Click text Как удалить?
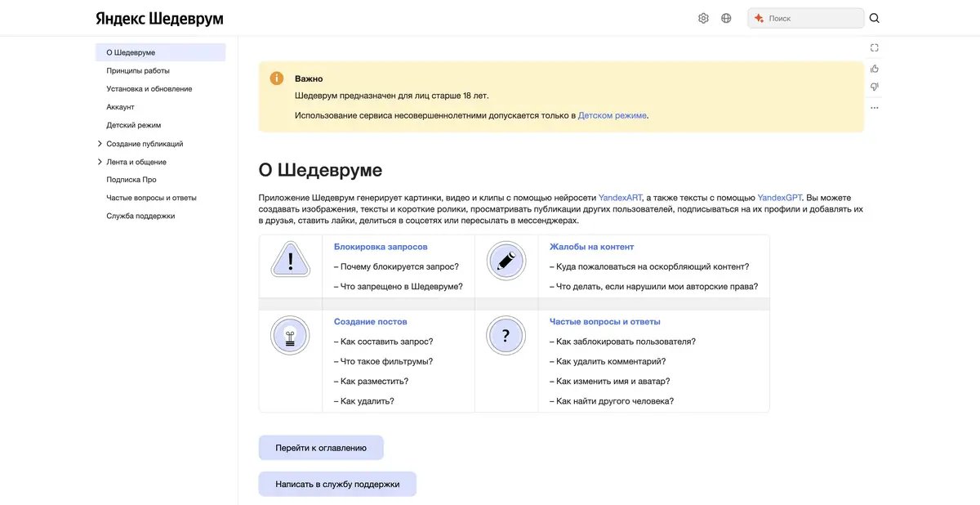Viewport: 980px width, 505px height. click(x=367, y=401)
